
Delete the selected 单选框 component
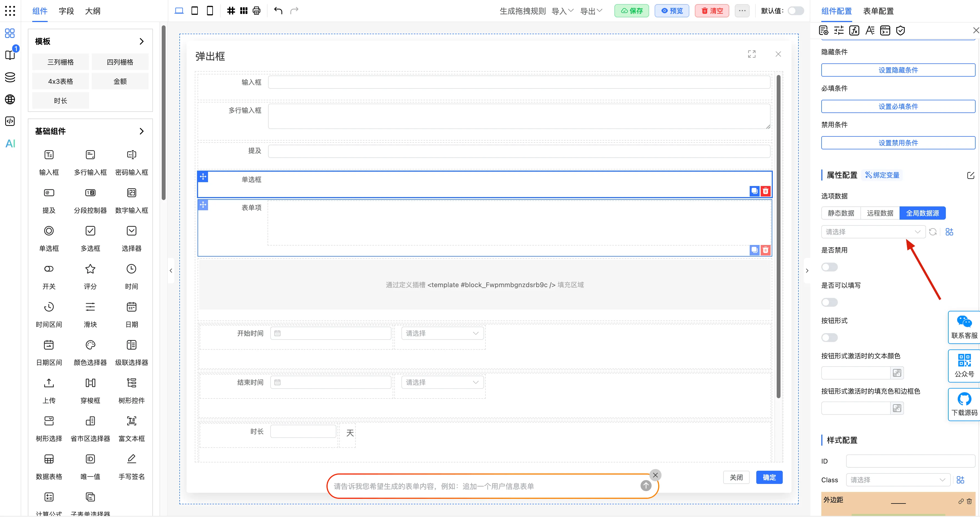tap(765, 191)
